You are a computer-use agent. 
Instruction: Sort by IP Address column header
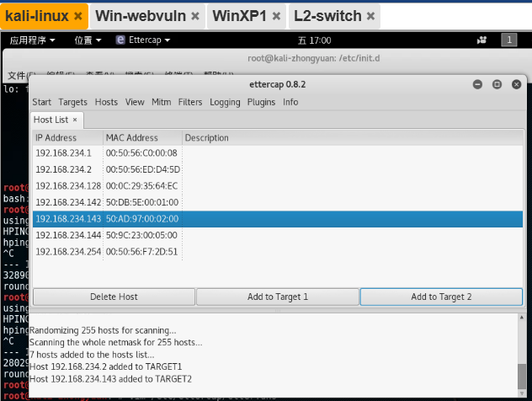tap(68, 137)
